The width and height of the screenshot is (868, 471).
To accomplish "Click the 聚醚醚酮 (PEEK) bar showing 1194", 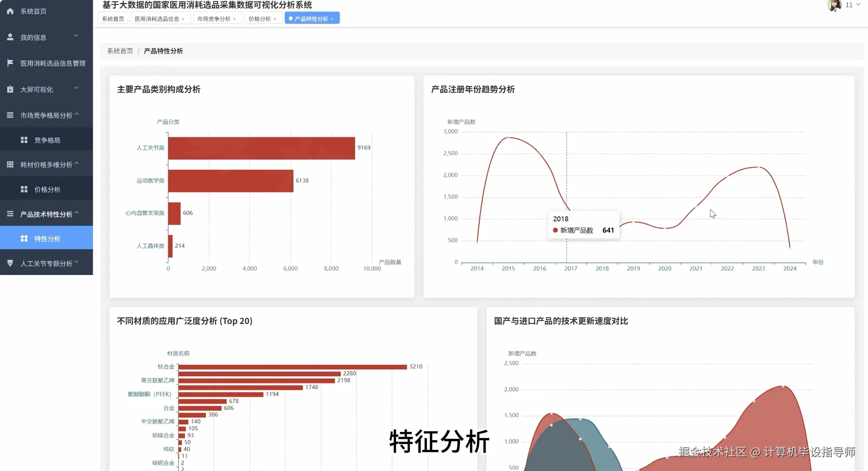I will pos(221,394).
